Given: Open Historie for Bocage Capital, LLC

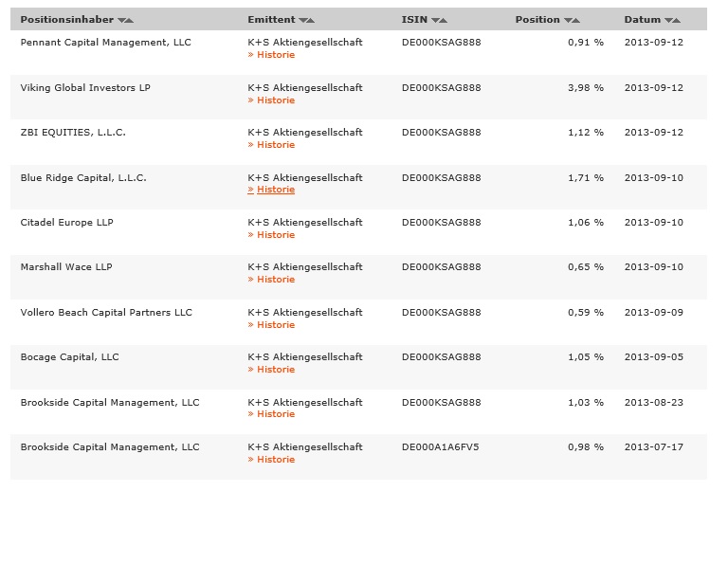Looking at the screenshot, I should click(x=271, y=370).
